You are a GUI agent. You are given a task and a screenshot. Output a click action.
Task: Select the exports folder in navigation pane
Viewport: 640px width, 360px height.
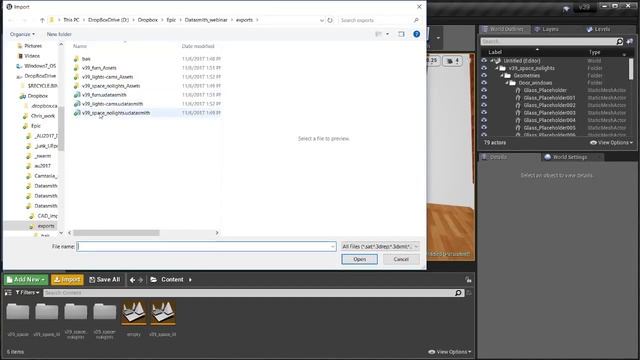(x=46, y=226)
